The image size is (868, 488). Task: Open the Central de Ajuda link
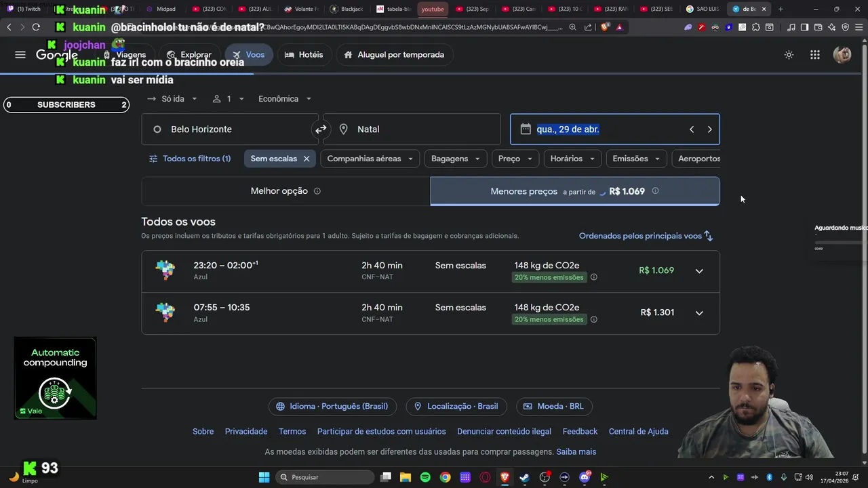(x=639, y=432)
